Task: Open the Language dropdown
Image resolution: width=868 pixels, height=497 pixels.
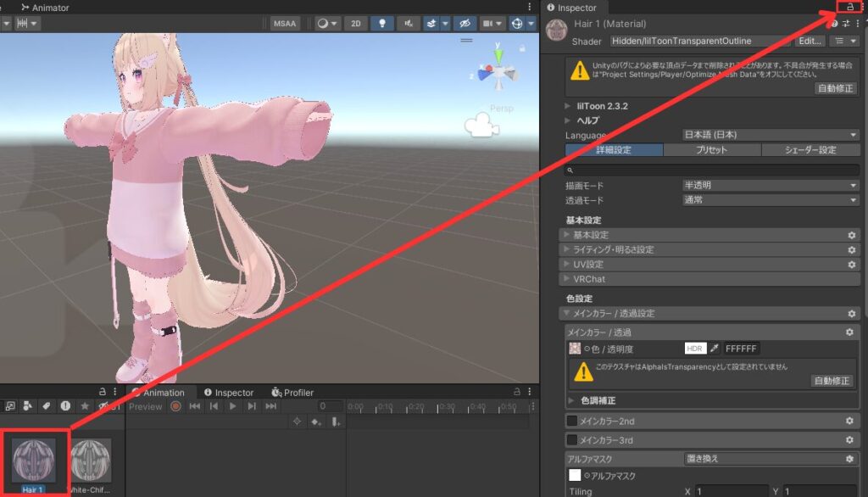Action: coord(771,135)
